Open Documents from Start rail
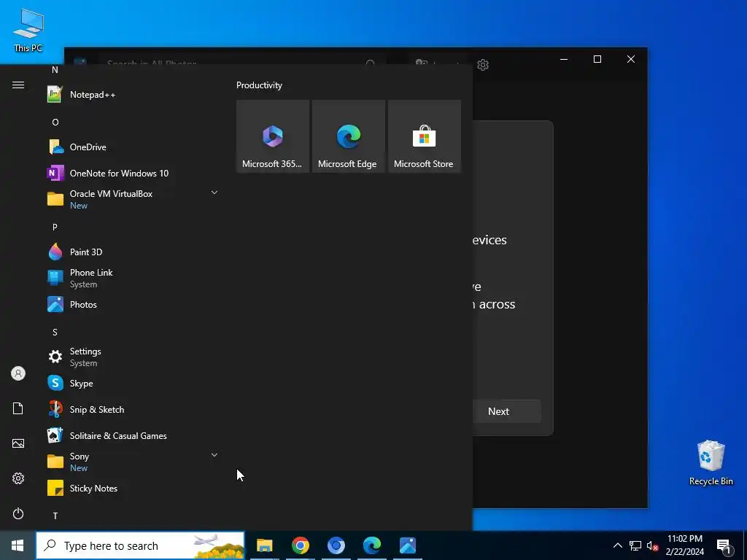Image resolution: width=747 pixels, height=560 pixels. 18,408
